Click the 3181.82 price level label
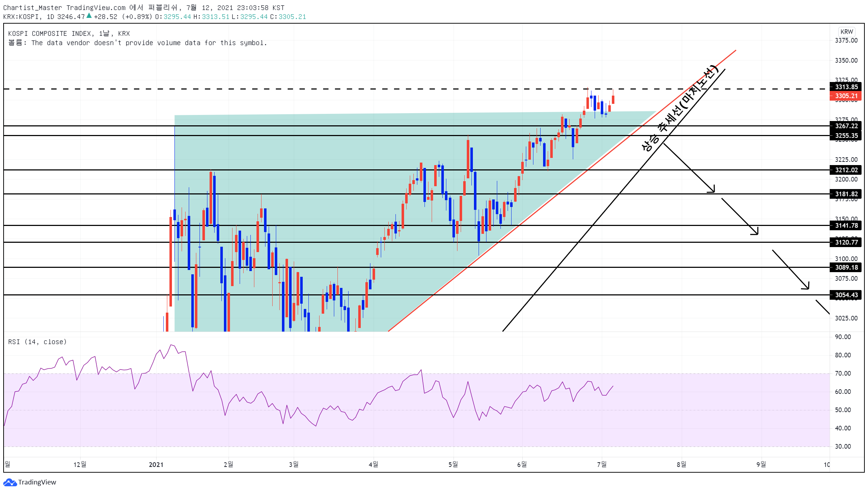This screenshot has width=868, height=492. pos(846,194)
